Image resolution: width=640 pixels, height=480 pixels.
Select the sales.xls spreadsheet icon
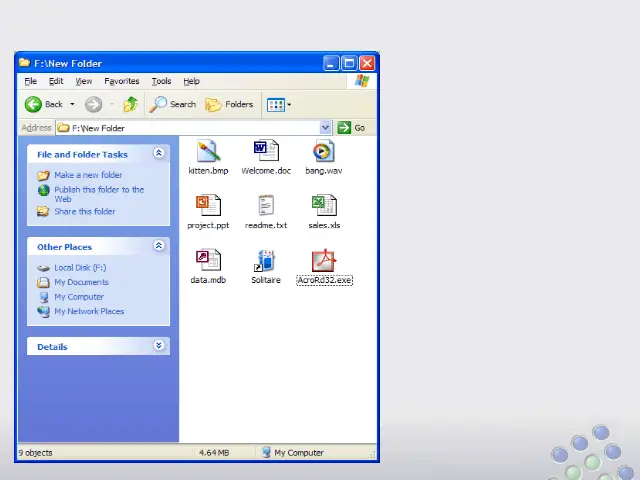(x=323, y=206)
